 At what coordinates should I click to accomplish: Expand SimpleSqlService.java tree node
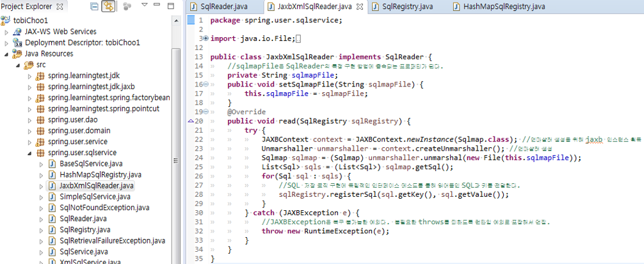pos(42,197)
